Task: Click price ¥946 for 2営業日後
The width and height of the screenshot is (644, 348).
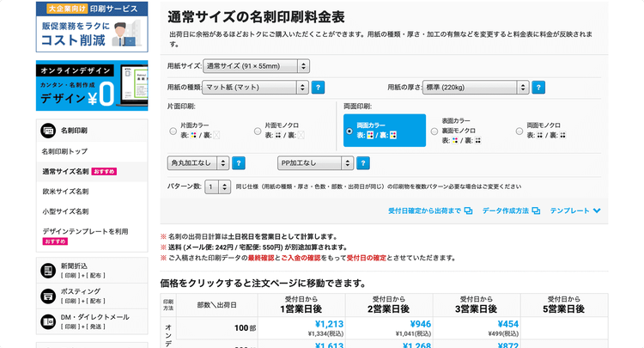Action: pos(421,324)
